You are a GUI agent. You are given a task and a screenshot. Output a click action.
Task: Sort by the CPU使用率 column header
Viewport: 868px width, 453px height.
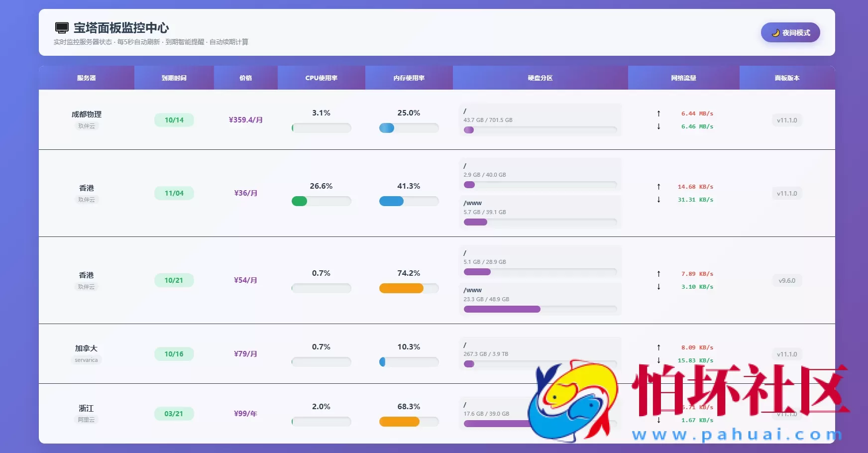coord(321,78)
